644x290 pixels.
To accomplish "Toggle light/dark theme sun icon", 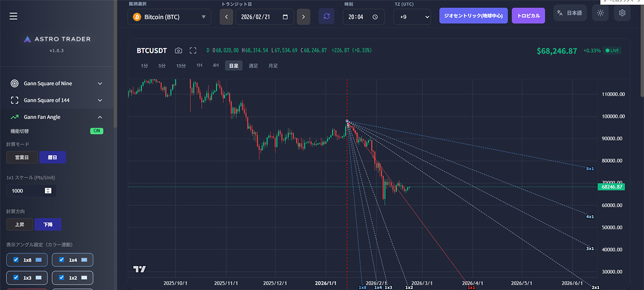I will 600,13.
